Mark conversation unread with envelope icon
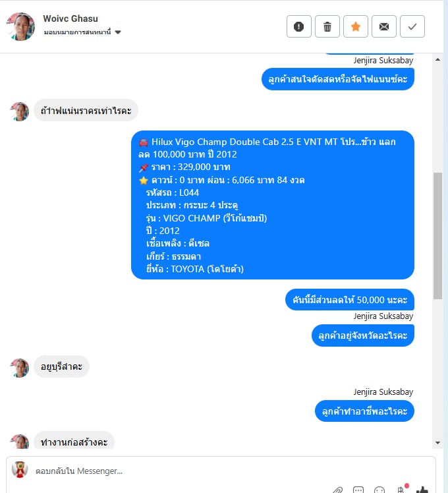 (x=383, y=26)
